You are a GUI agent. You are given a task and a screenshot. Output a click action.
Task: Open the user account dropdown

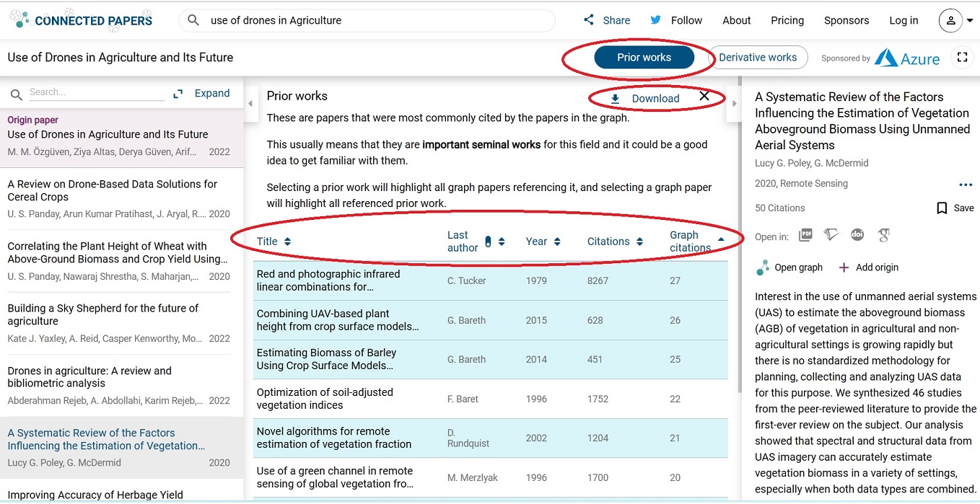(x=955, y=20)
